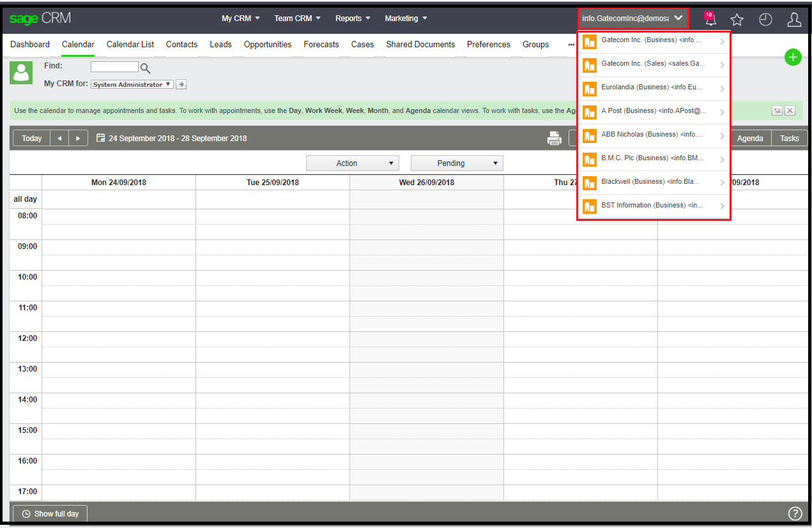Open the Pending status dropdown
This screenshot has height=528, width=812.
click(457, 163)
